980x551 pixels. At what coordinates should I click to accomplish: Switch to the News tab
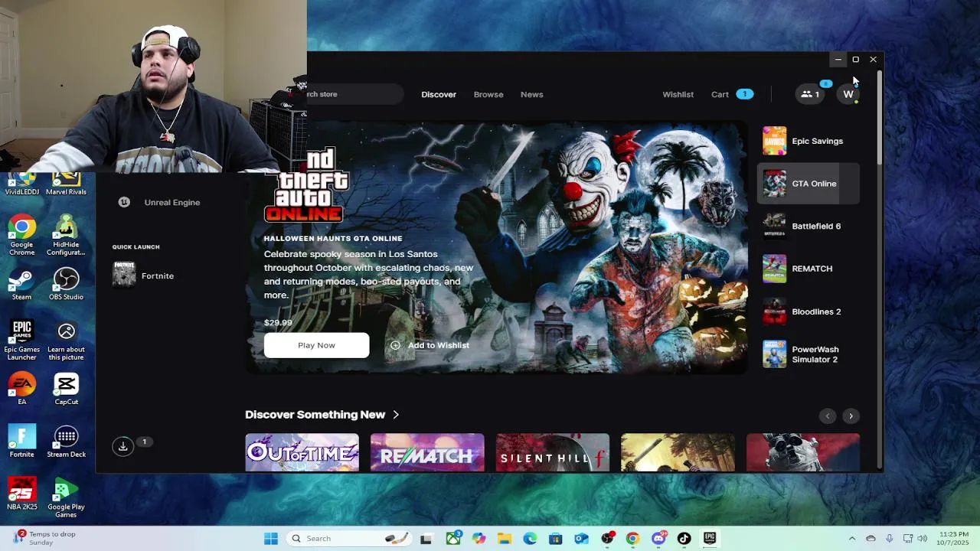click(531, 94)
